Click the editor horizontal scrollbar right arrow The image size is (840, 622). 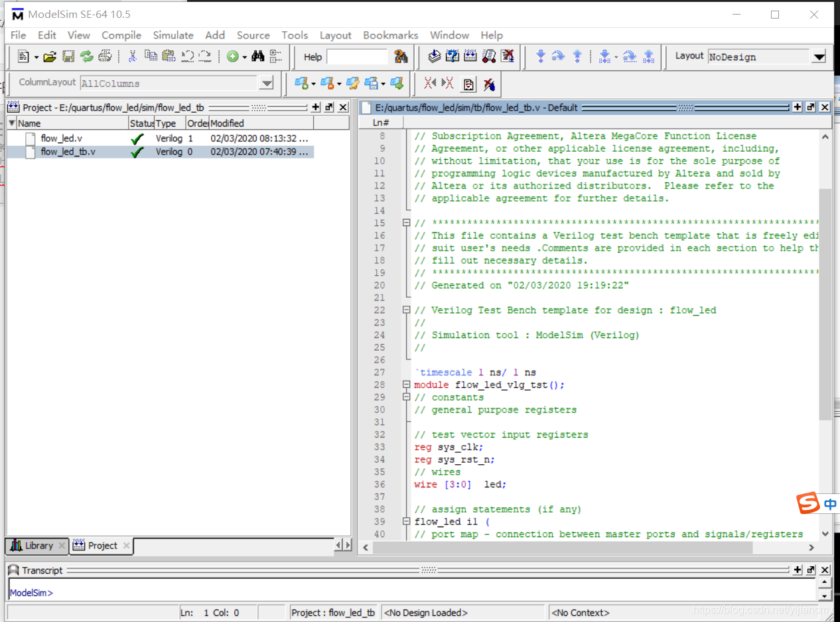pos(811,548)
